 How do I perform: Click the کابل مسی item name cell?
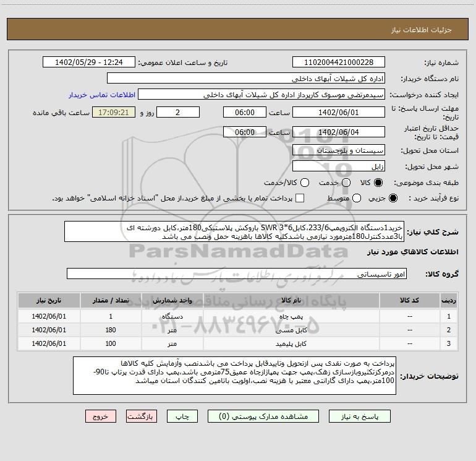click(291, 330)
